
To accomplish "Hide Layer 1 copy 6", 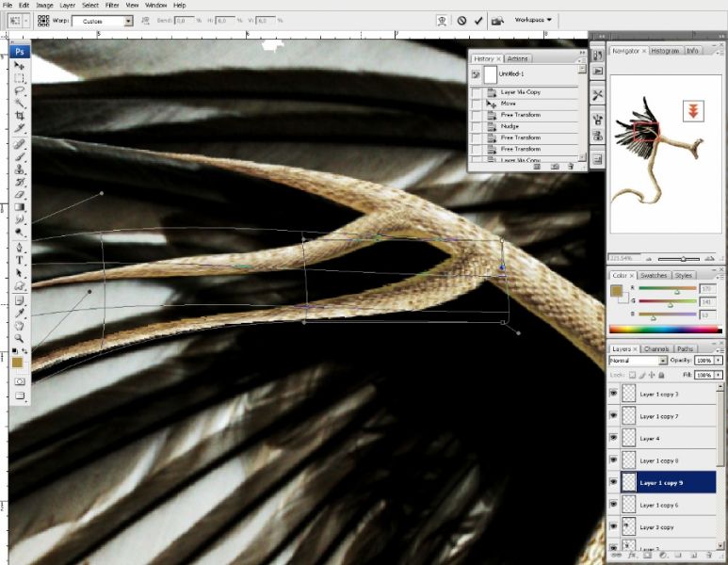I will [613, 504].
